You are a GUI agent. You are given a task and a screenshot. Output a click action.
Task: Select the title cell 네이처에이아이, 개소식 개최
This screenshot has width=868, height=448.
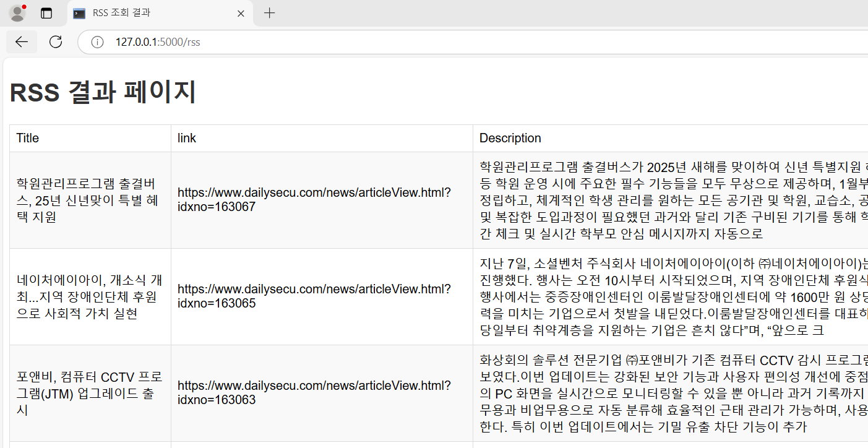click(x=90, y=296)
